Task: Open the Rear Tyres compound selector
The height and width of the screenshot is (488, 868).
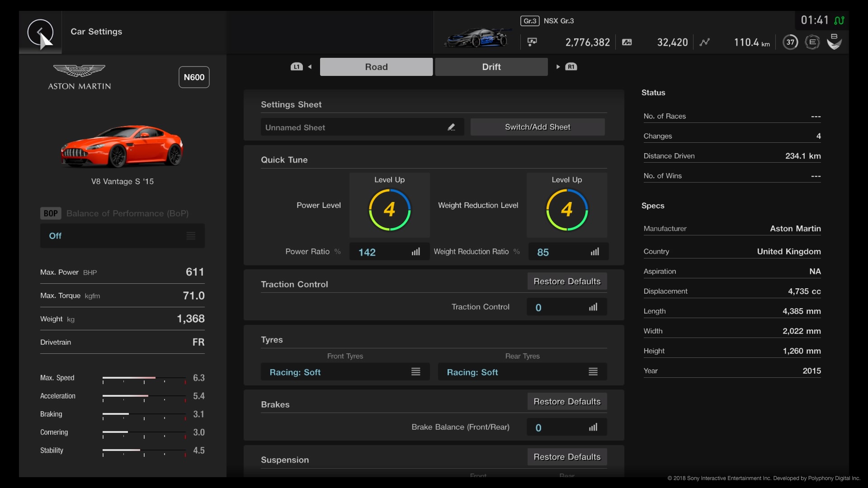Action: pos(522,372)
